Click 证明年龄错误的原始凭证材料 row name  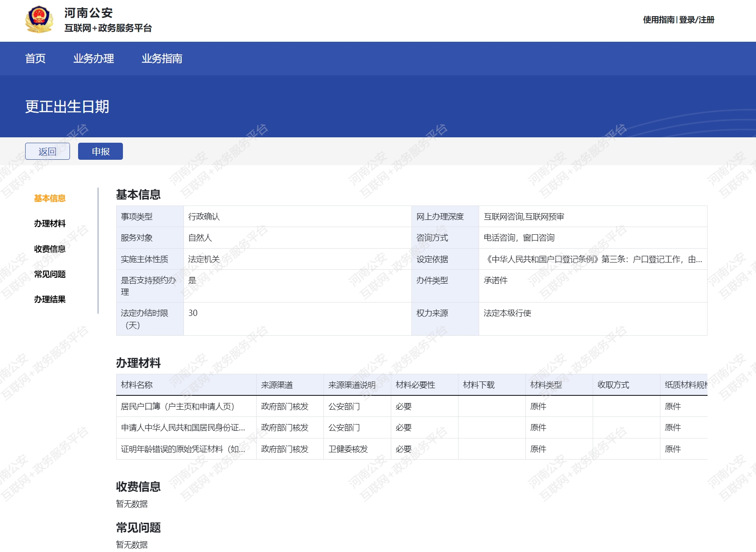pyautogui.click(x=183, y=449)
